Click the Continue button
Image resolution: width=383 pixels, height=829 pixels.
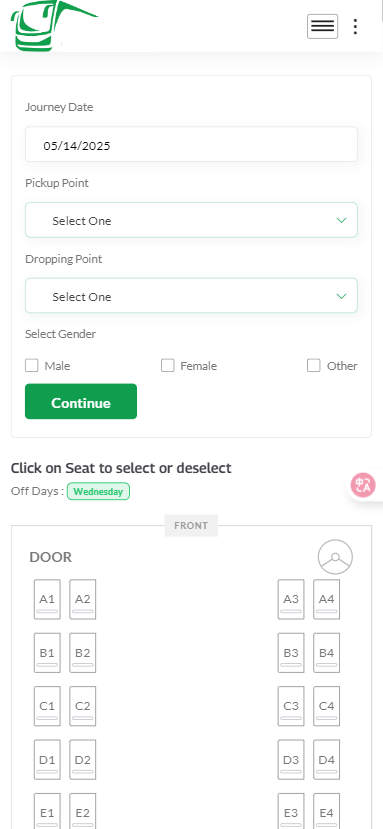coord(81,401)
